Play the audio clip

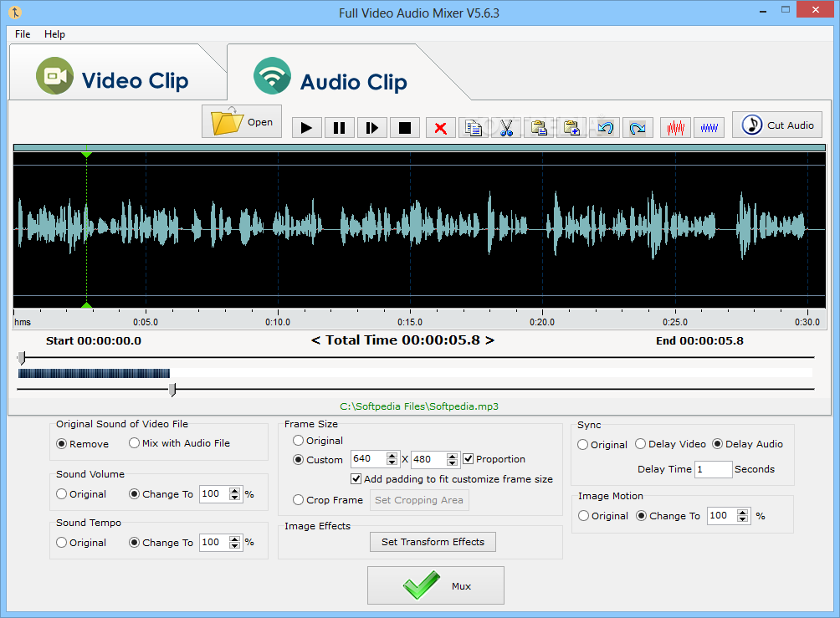[x=306, y=128]
